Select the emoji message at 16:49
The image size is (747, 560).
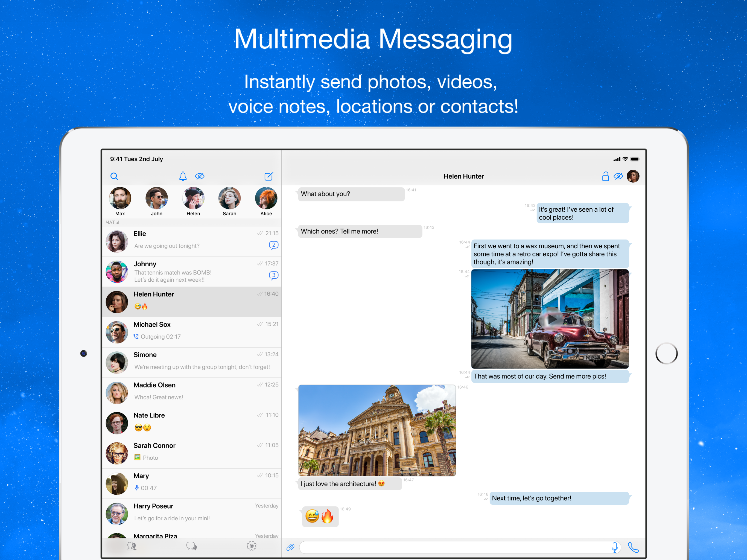pos(320,517)
